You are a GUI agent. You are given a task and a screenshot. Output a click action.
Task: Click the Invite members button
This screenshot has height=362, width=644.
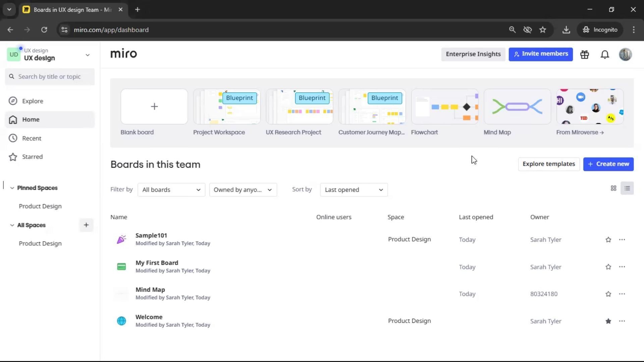coord(540,54)
